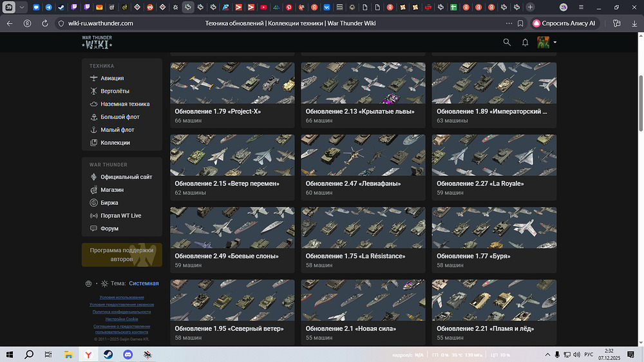Click the War Thunder Wiki logo
Screen dimensions: 644x362
pyautogui.click(x=97, y=43)
